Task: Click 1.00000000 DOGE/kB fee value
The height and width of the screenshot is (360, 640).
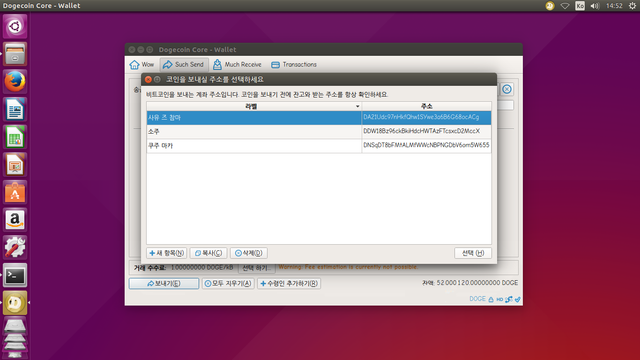Action: (202, 267)
